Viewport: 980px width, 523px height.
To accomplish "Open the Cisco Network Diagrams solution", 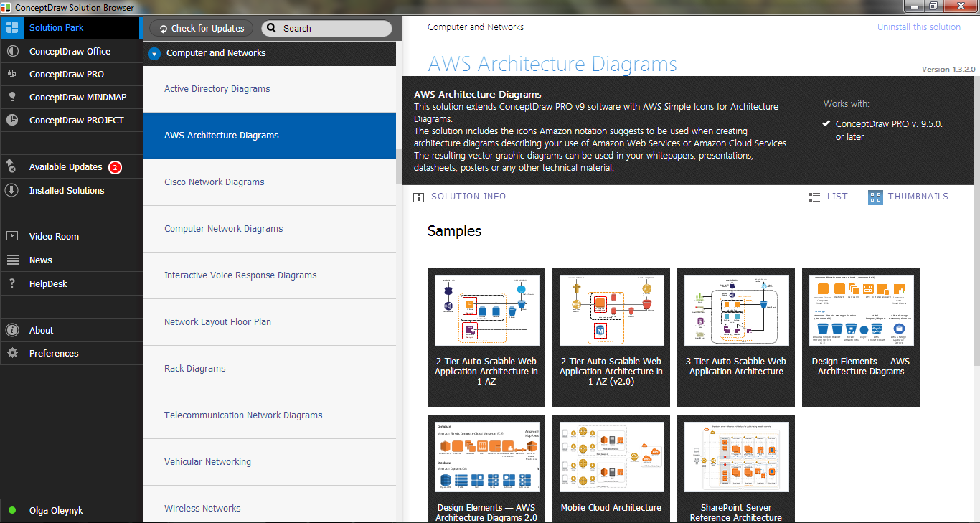I will coord(215,182).
